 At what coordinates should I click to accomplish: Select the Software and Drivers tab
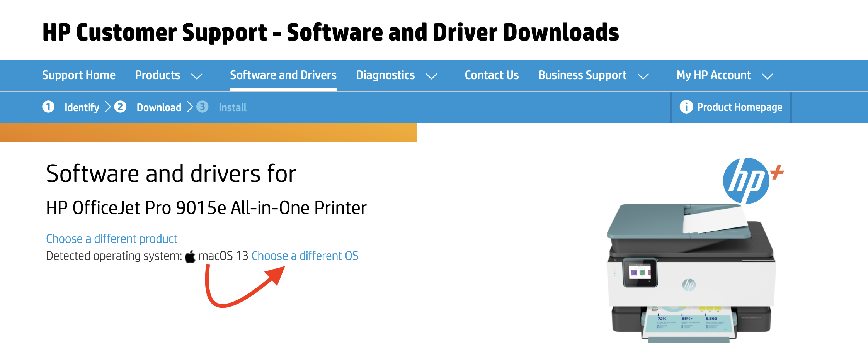[283, 75]
